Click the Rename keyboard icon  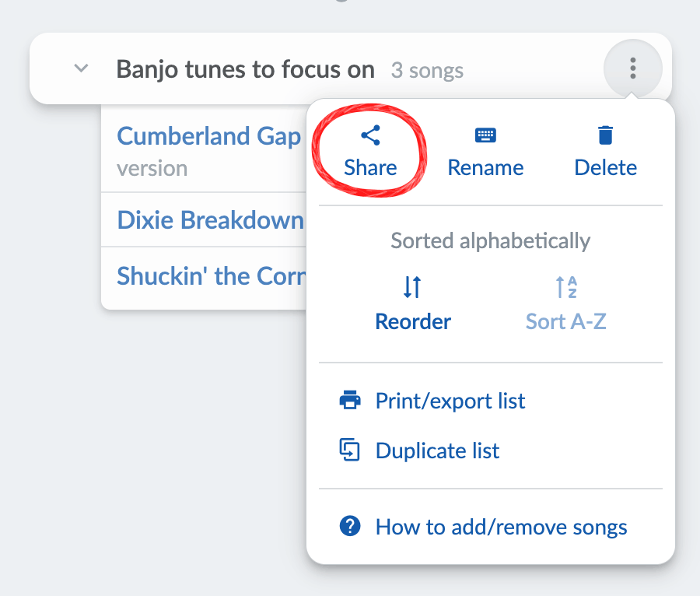pyautogui.click(x=485, y=135)
